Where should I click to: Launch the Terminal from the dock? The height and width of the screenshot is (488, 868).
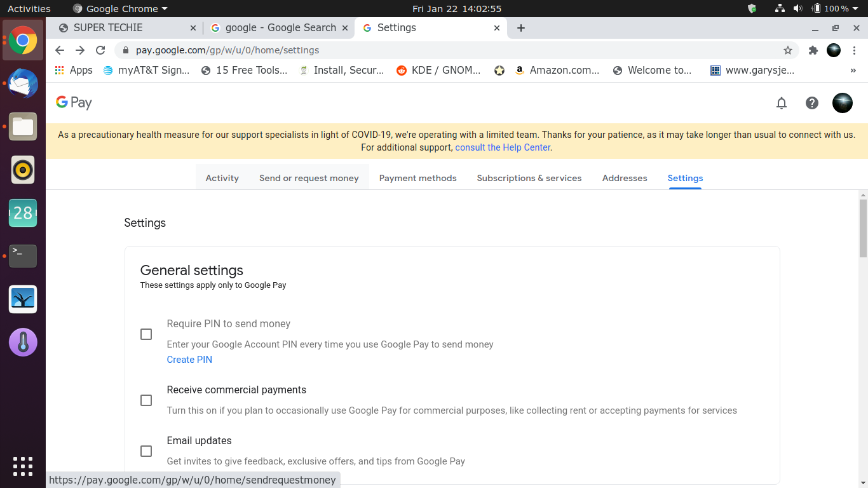tap(23, 256)
